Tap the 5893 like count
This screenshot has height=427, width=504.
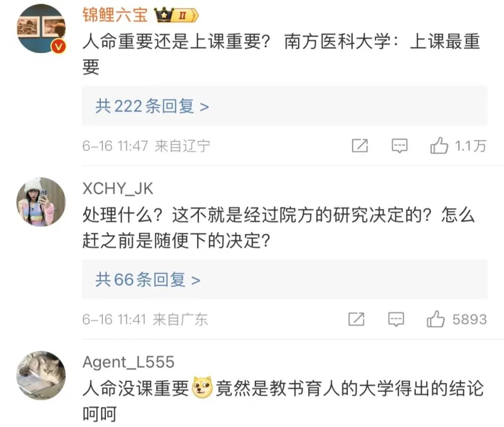[x=469, y=319]
